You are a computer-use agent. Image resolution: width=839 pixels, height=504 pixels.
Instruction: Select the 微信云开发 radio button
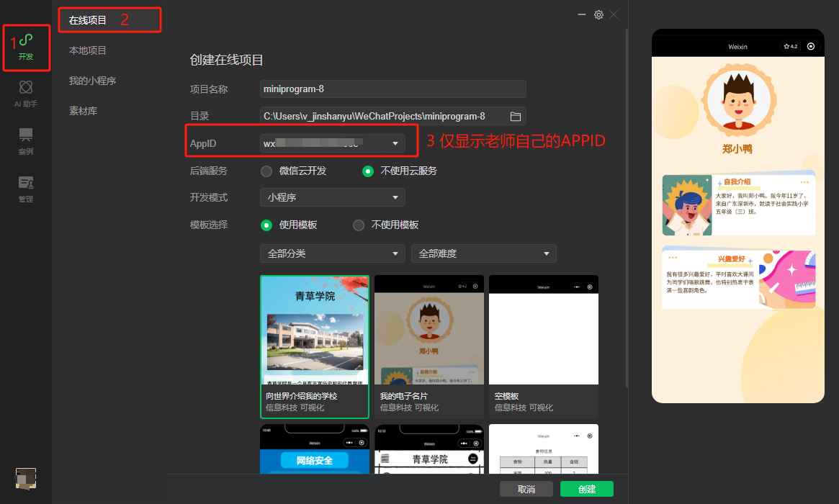click(266, 171)
